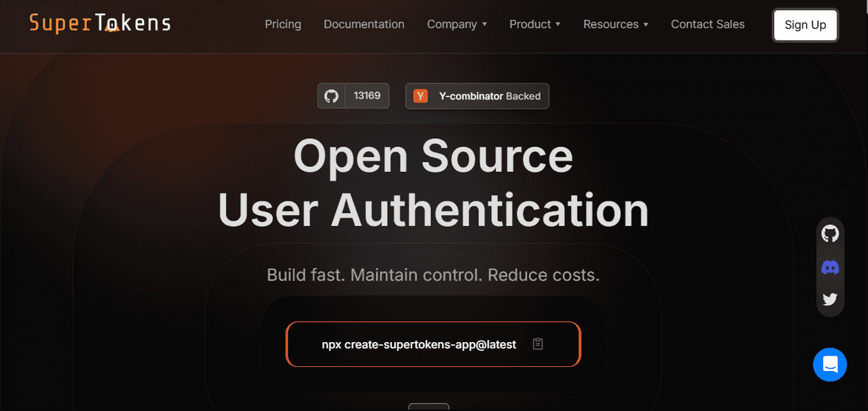This screenshot has width=868, height=411.
Task: Open the Documentation page
Action: (364, 24)
